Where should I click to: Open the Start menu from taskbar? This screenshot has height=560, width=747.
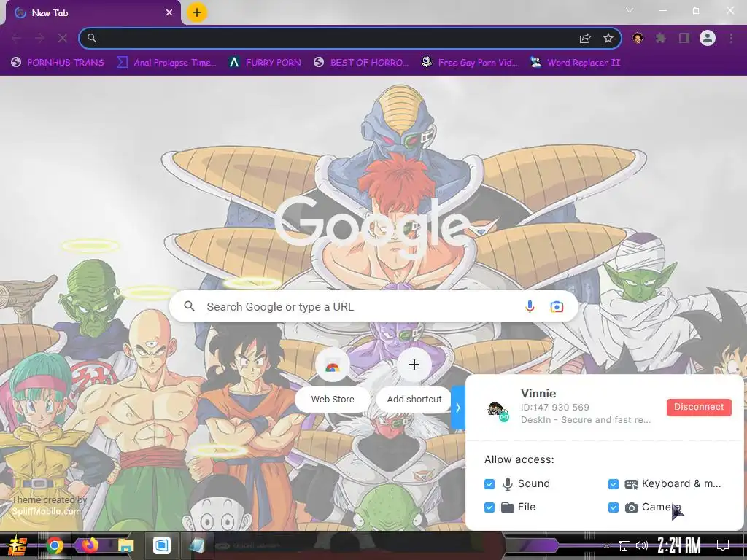[18, 545]
